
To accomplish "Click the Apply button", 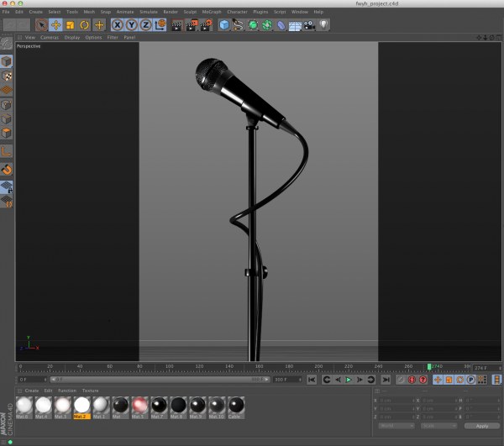I will click(482, 426).
